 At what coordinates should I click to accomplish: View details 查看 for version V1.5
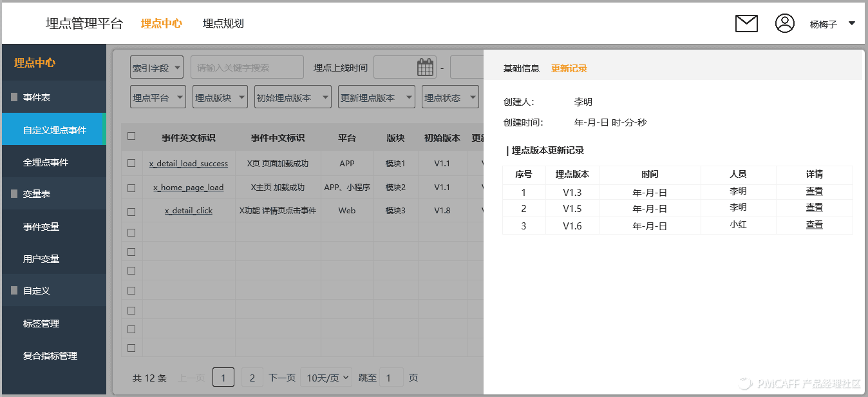(x=815, y=208)
